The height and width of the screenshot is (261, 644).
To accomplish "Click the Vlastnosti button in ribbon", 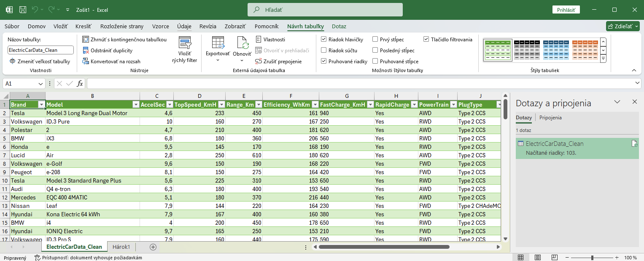I will click(x=270, y=39).
